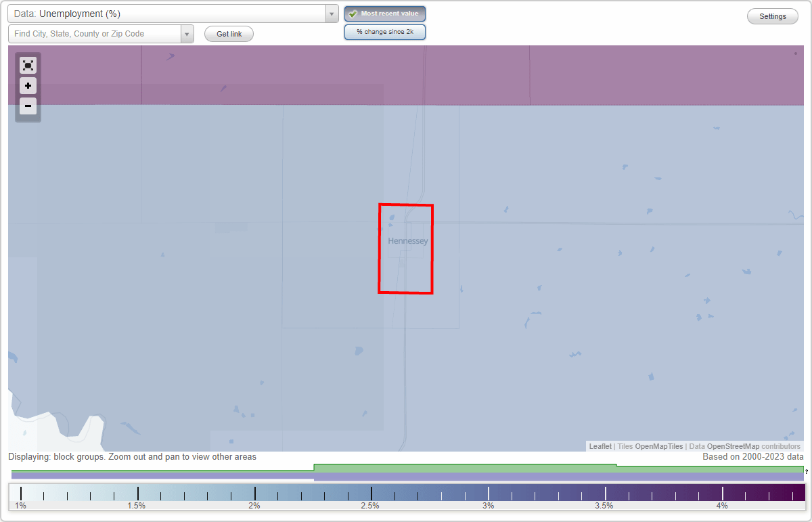
Task: Click the 'Displaying: block groups' status text
Action: click(x=132, y=457)
